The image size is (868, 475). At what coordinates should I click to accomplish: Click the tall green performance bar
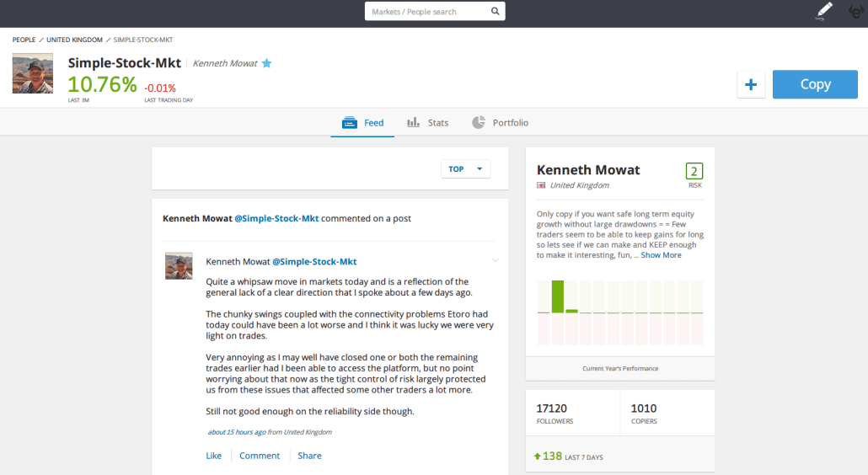point(557,297)
